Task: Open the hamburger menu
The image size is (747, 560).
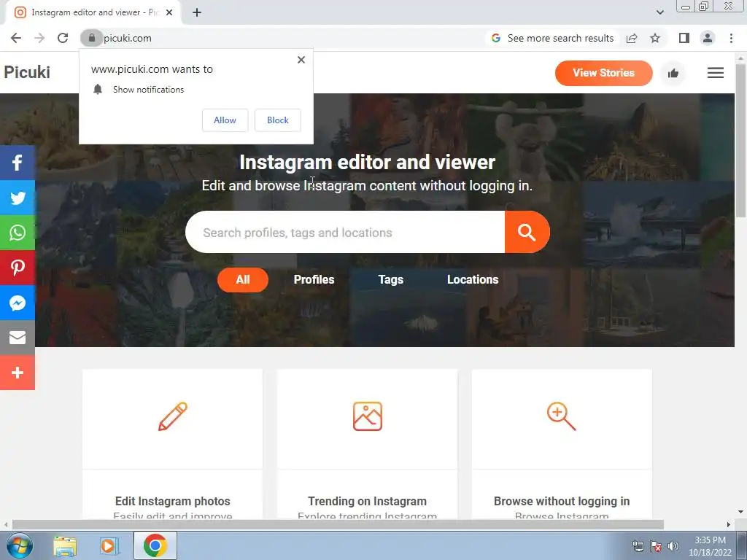Action: point(715,73)
